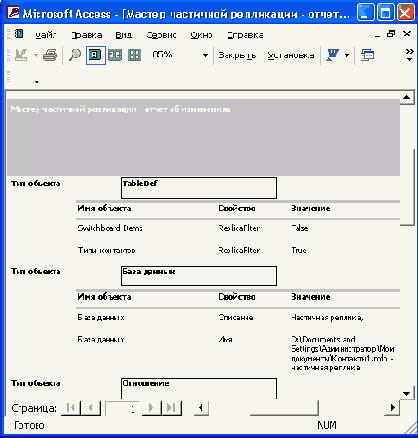Click the 'Switchboard Items' row name
The image size is (418, 438).
point(110,228)
